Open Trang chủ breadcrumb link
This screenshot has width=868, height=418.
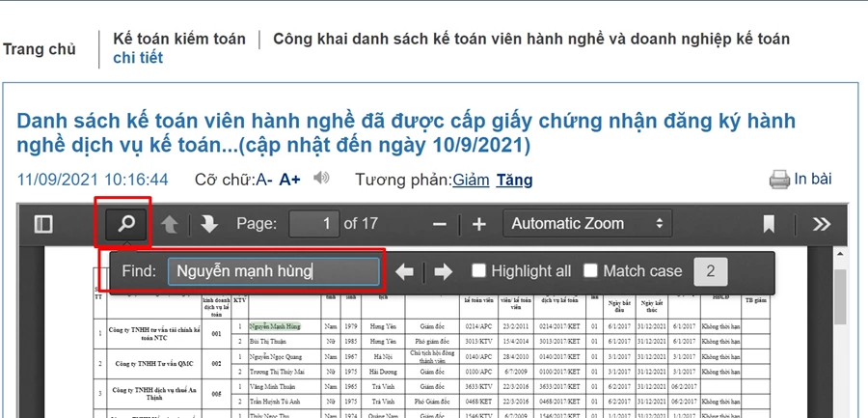point(40,49)
